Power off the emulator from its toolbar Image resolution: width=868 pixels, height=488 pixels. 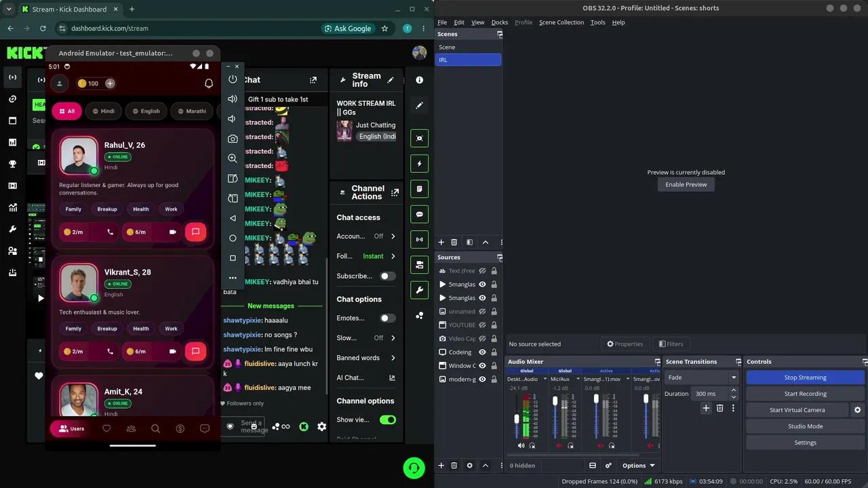(x=233, y=79)
